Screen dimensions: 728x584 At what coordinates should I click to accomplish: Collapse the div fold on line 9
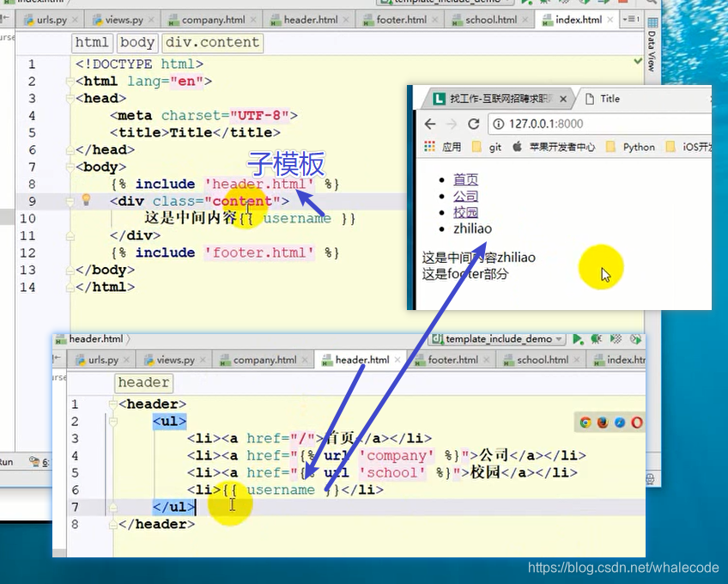point(70,202)
